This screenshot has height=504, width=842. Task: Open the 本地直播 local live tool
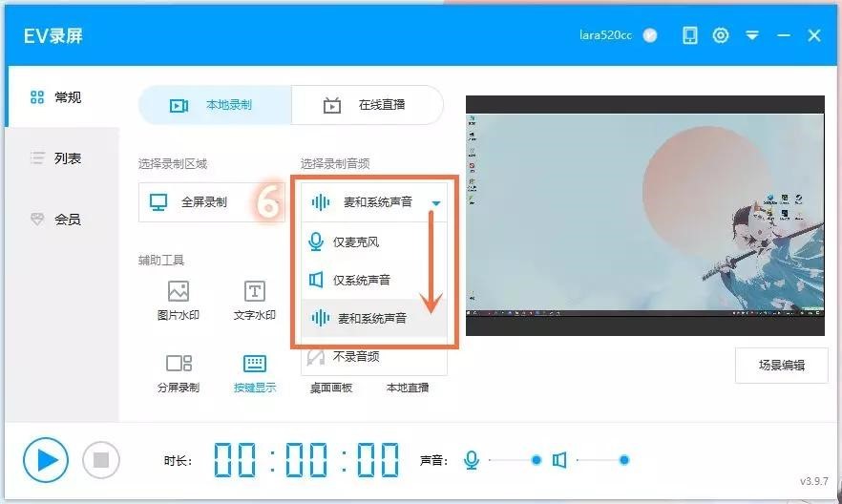click(x=408, y=388)
